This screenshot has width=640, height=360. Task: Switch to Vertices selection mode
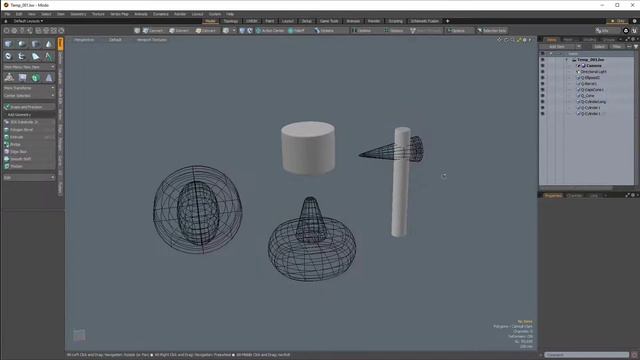(x=153, y=31)
